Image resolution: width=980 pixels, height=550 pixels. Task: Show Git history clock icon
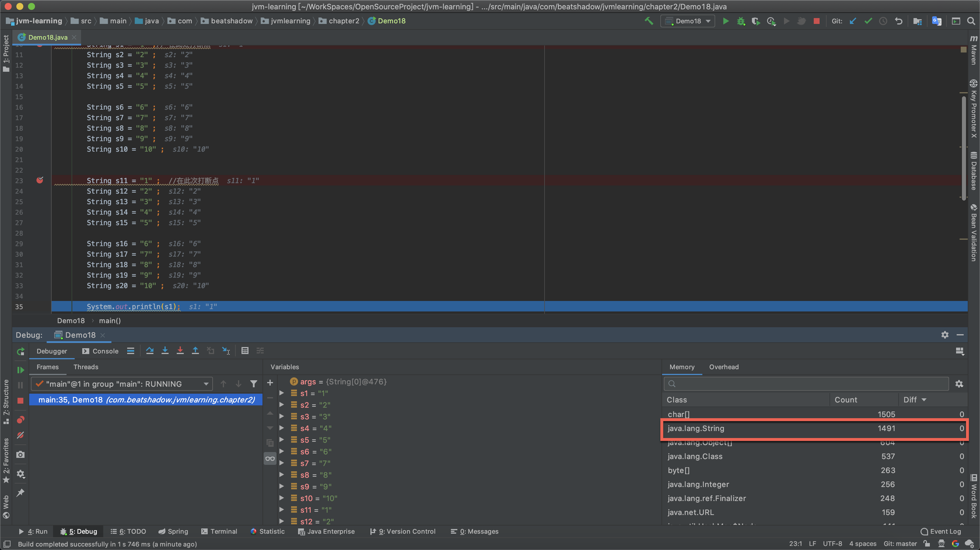click(883, 21)
